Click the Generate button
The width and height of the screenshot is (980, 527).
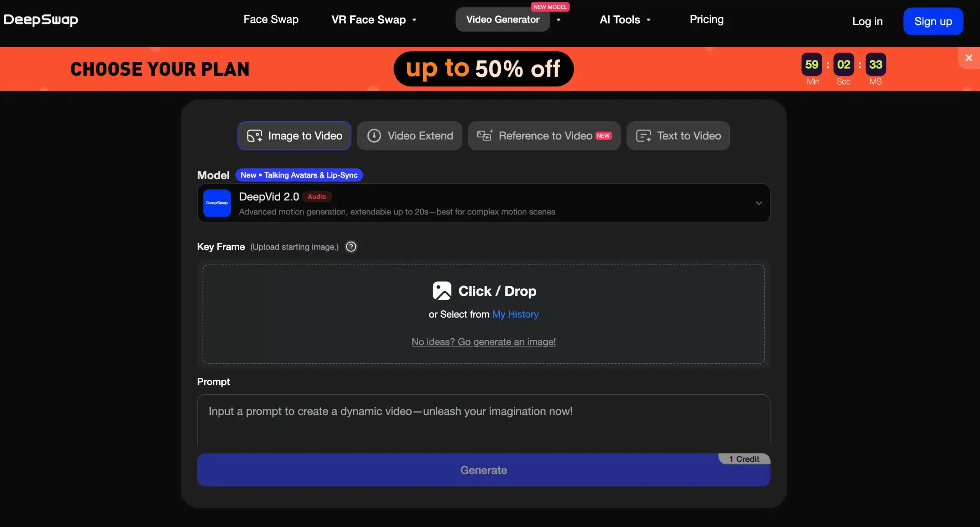[x=483, y=470]
